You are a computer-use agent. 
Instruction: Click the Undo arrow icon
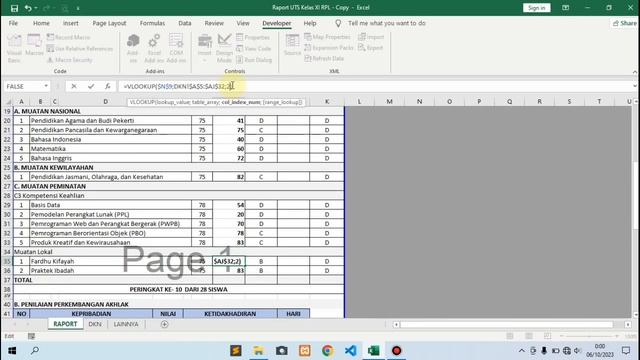pos(28,8)
